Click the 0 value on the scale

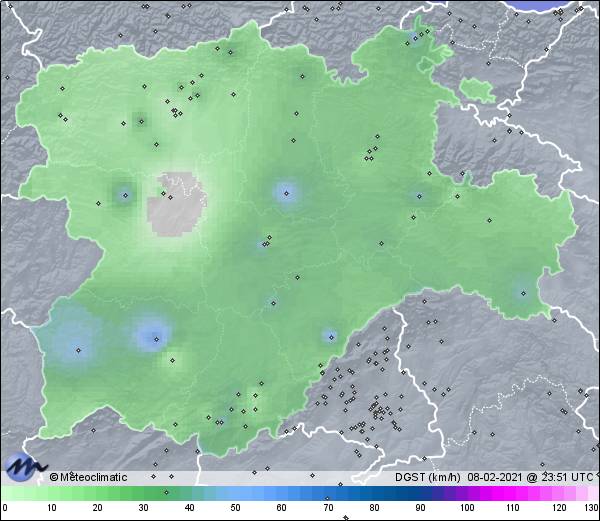pos(5,508)
